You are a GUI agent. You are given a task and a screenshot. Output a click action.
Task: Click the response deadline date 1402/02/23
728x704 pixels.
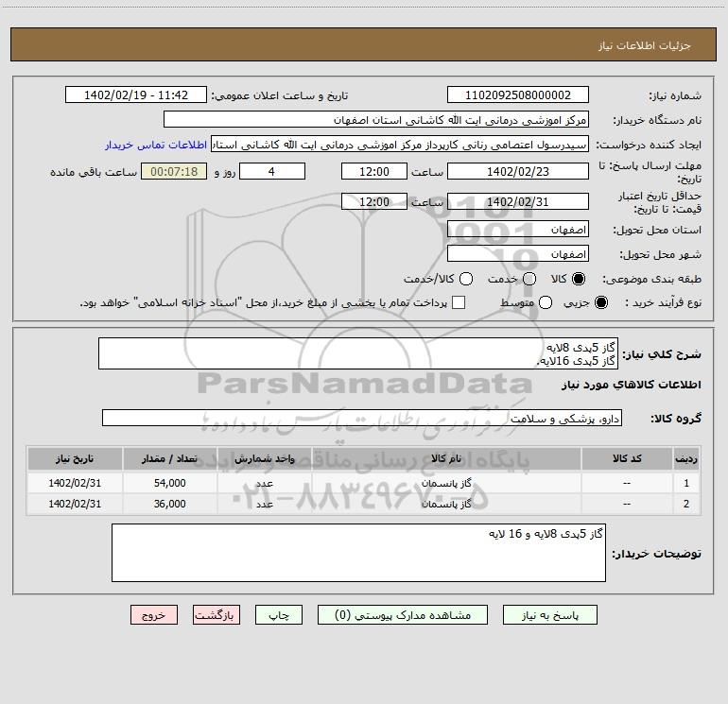(x=518, y=171)
